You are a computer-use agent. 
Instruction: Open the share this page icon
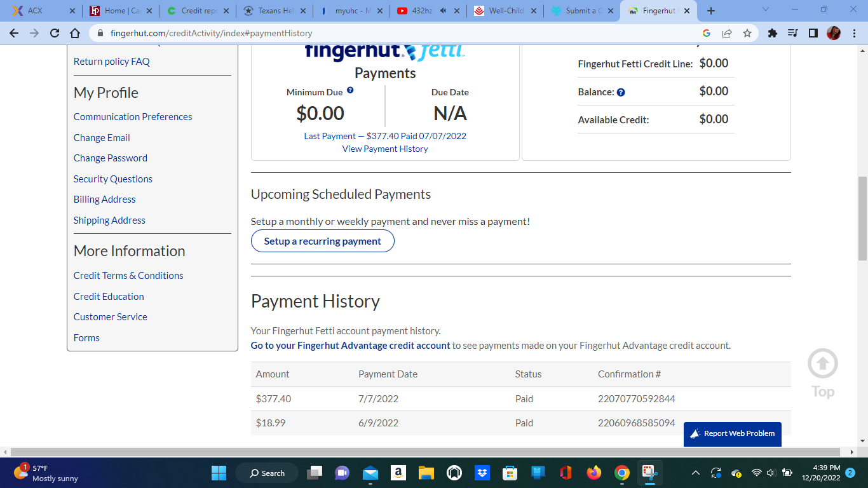click(727, 33)
